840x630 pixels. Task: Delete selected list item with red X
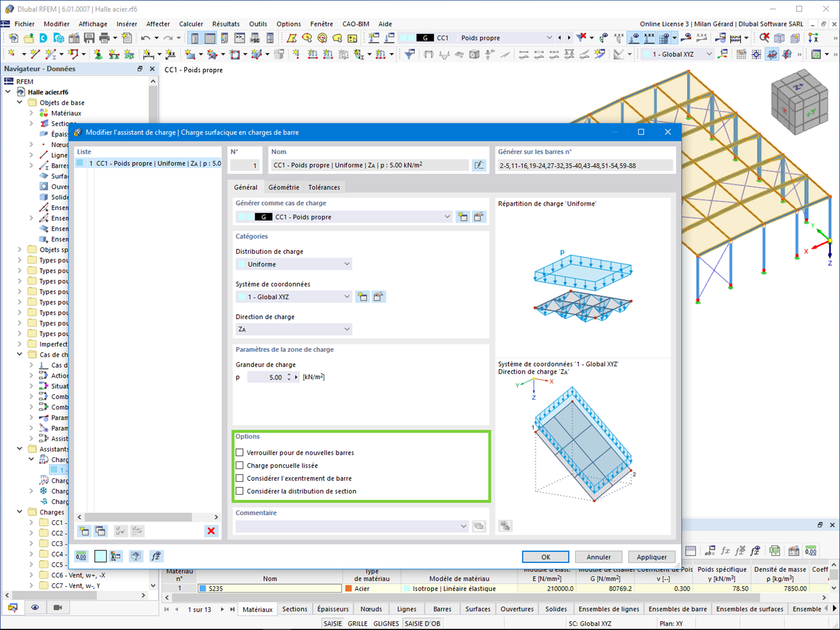point(211,531)
